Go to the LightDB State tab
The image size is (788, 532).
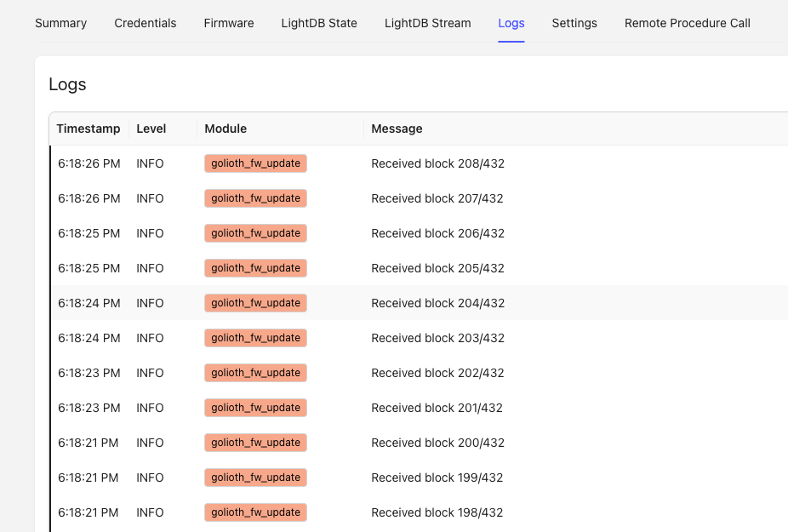pyautogui.click(x=319, y=23)
